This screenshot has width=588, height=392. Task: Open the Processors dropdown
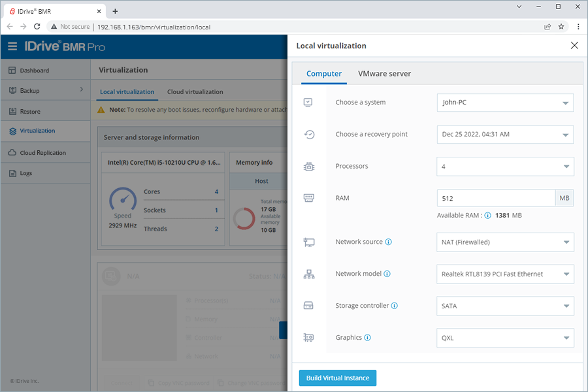tap(505, 167)
